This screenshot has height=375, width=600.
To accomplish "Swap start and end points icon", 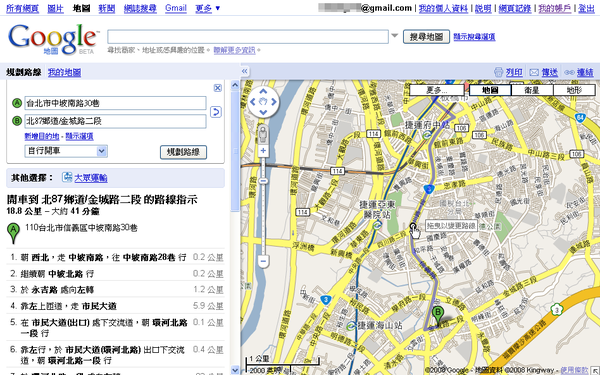I will point(216,112).
